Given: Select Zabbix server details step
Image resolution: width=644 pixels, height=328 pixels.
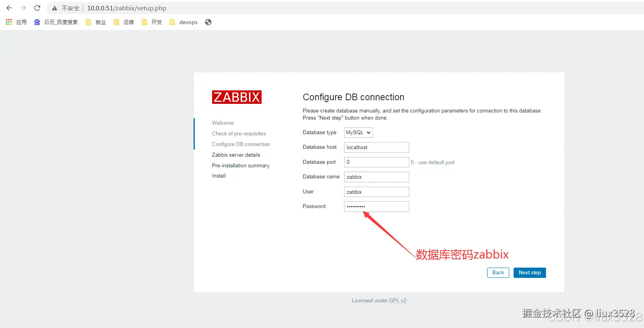Looking at the screenshot, I should (x=236, y=155).
